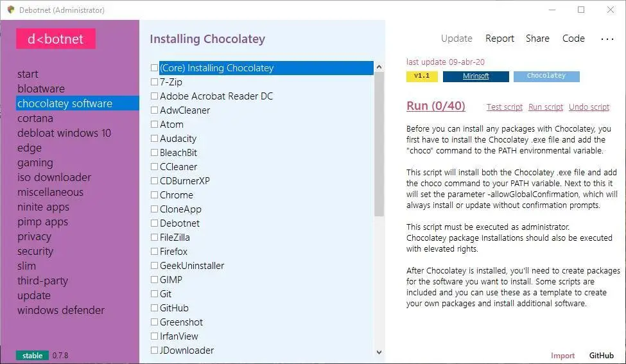The width and height of the screenshot is (626, 364).
Task: Enable the Firefox checkbox
Action: tap(154, 252)
